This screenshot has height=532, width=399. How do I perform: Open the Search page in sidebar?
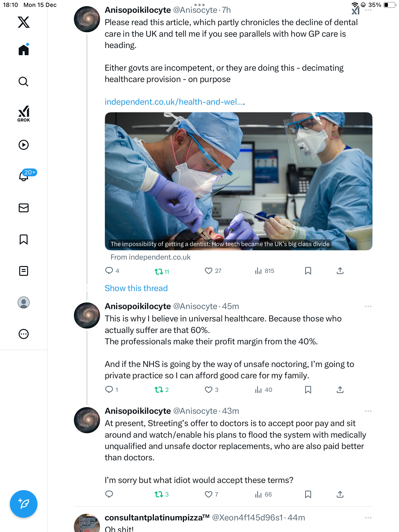[24, 82]
